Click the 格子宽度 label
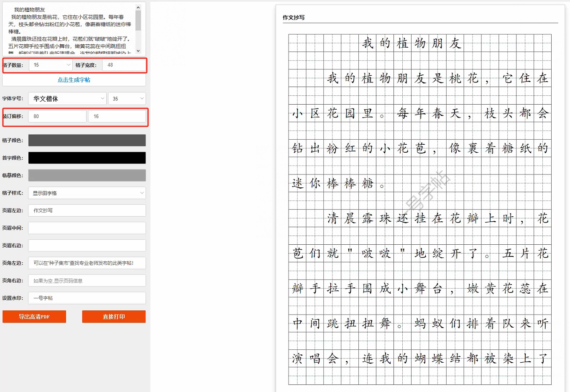 click(86, 65)
